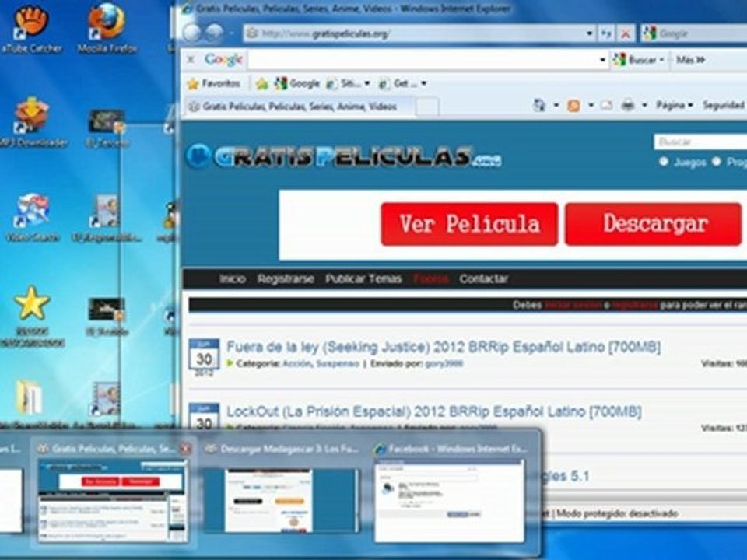Viewport: 747px width, 560px height.
Task: Open the Contactar navigation item
Action: click(483, 279)
